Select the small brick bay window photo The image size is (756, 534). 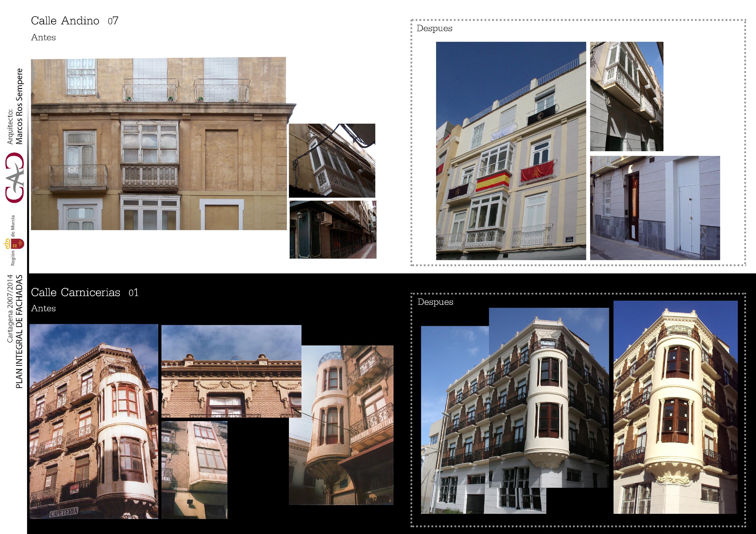(194, 470)
